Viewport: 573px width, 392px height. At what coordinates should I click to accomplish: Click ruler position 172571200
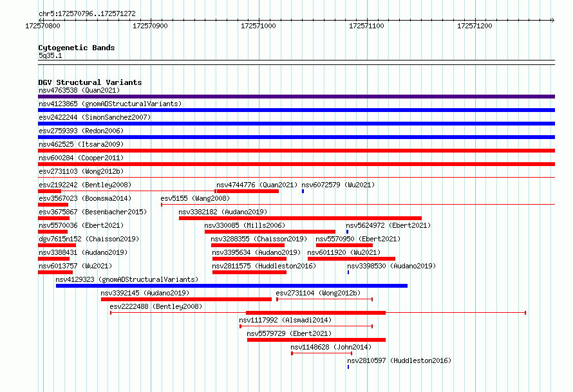coord(474,26)
